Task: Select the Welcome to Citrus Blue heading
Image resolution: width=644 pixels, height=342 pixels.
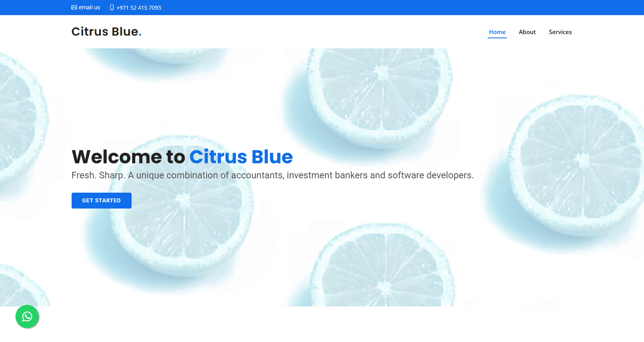Action: tap(182, 157)
